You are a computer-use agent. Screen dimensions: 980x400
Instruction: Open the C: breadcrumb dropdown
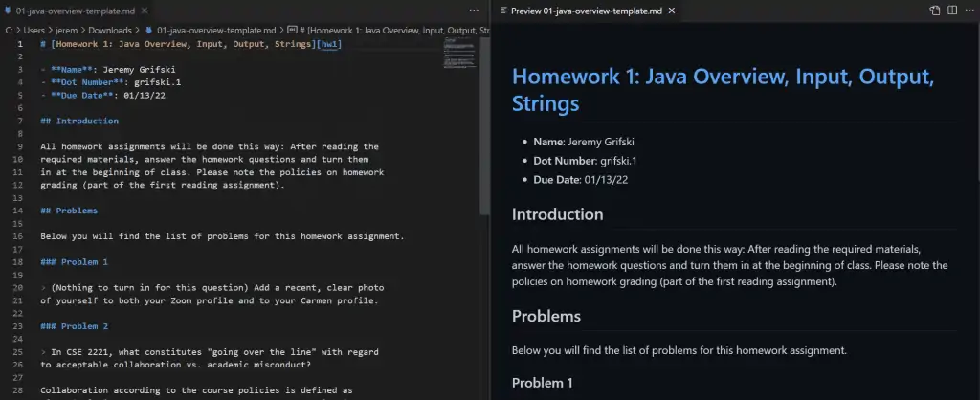coord(10,30)
